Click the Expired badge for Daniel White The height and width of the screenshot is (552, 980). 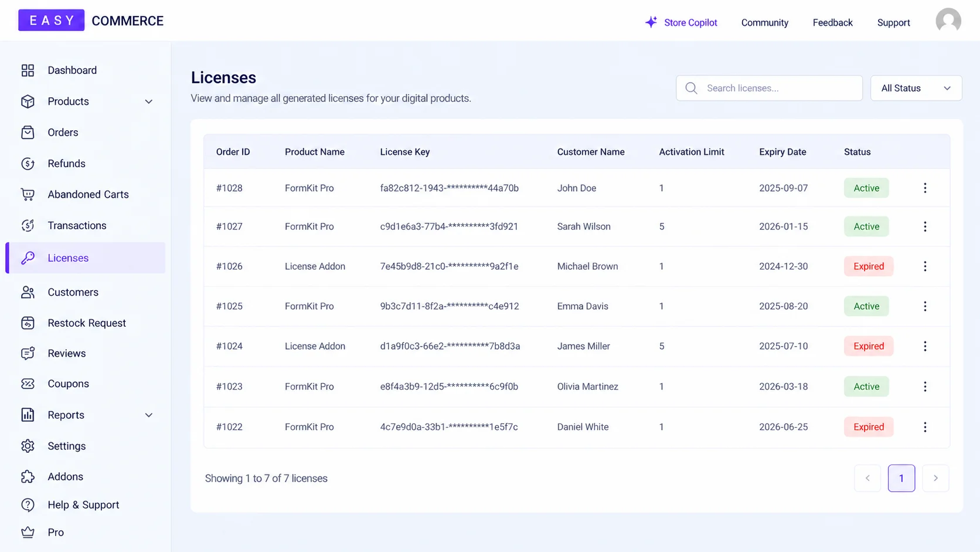869,427
